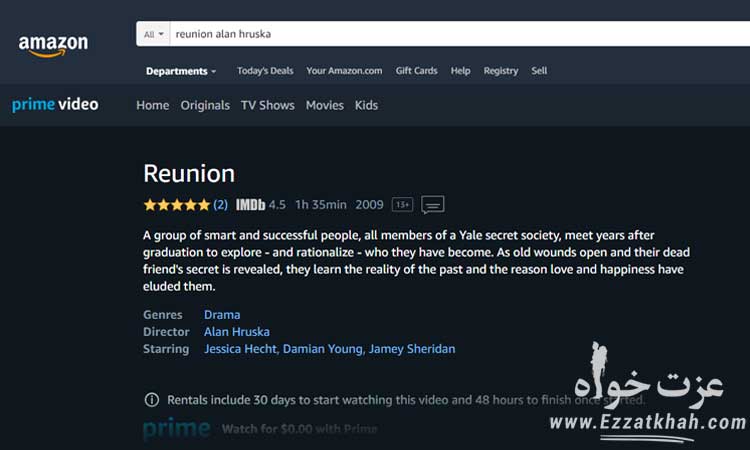750x450 pixels.
Task: Click the Amazon logo
Action: click(x=53, y=45)
